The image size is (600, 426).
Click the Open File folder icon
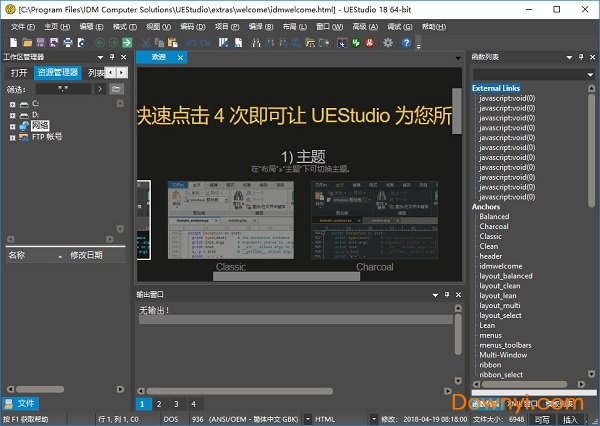tap(27, 42)
